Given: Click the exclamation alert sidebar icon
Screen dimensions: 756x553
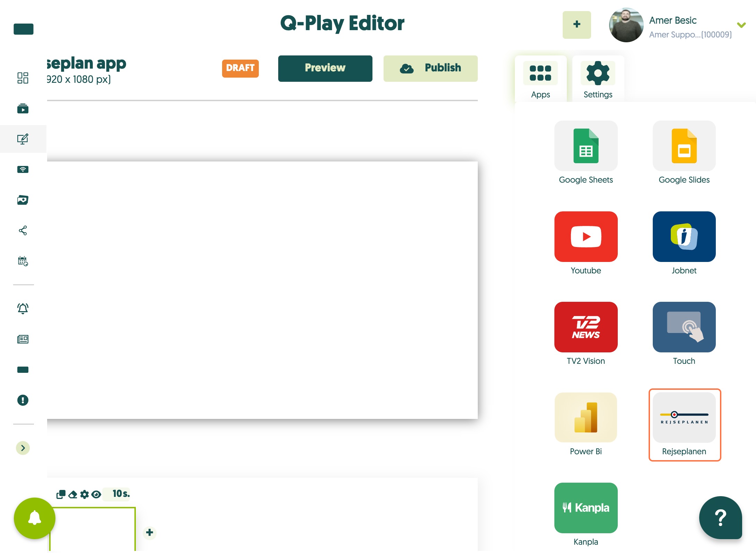Looking at the screenshot, I should coord(23,400).
